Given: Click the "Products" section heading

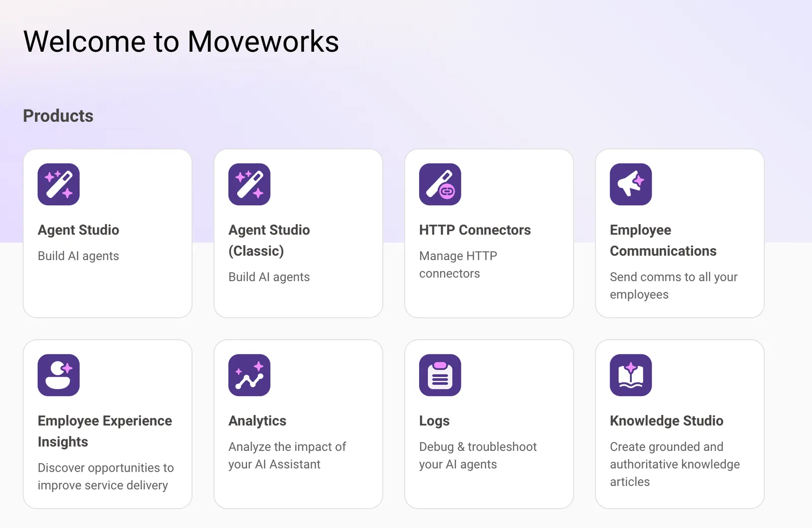Looking at the screenshot, I should pos(58,116).
